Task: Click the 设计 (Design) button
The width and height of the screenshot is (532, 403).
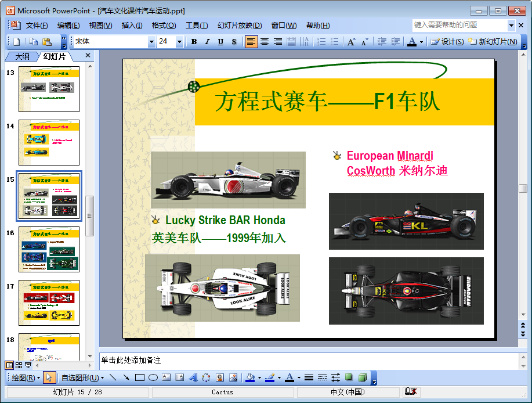Action: tap(447, 42)
